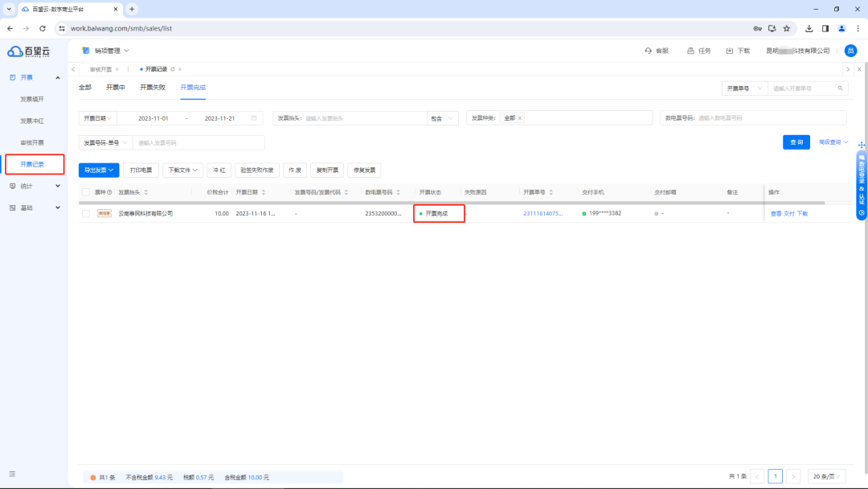Open 发票填开 in the sidebar
868x489 pixels.
point(32,99)
